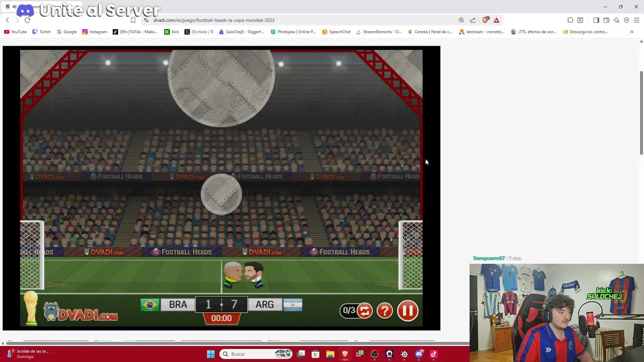Open YouTube bookmark
The image size is (644, 362).
click(x=15, y=32)
